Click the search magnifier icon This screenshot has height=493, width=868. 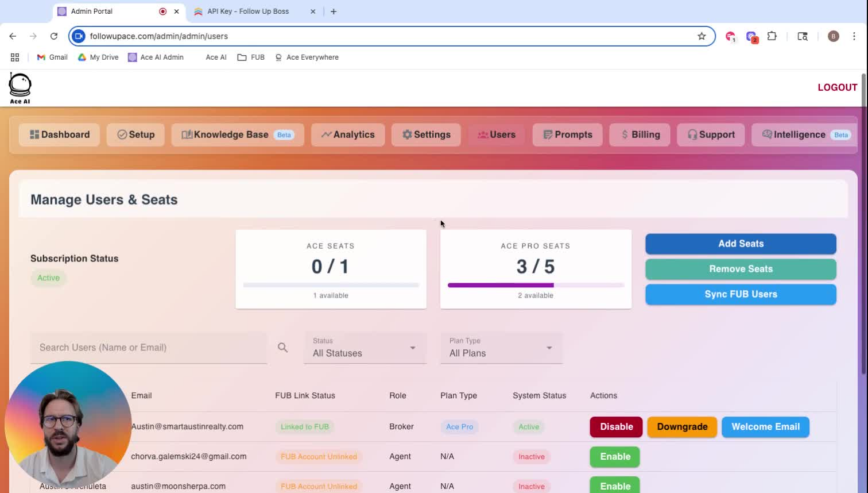click(282, 348)
